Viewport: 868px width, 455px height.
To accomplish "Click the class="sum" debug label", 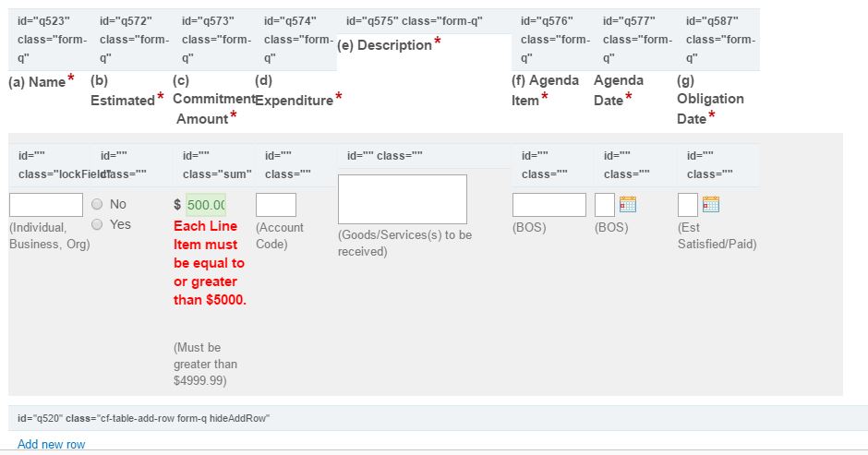I will 217,165.
